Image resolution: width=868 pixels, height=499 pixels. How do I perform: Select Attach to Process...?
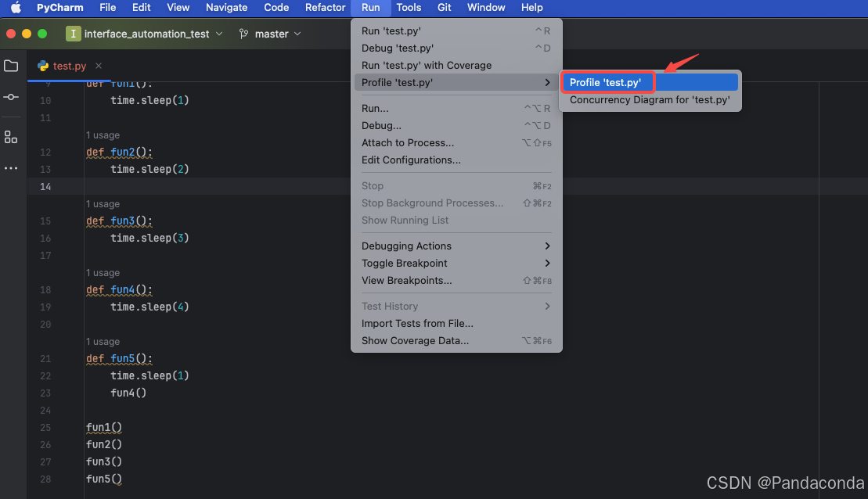pyautogui.click(x=456, y=142)
